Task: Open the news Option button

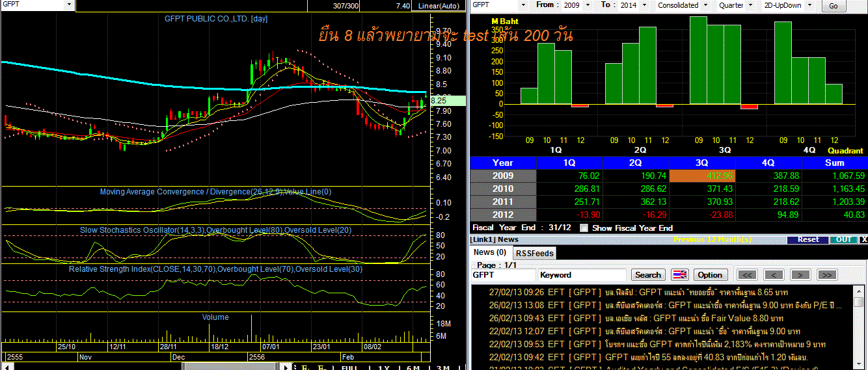Action: tap(711, 275)
